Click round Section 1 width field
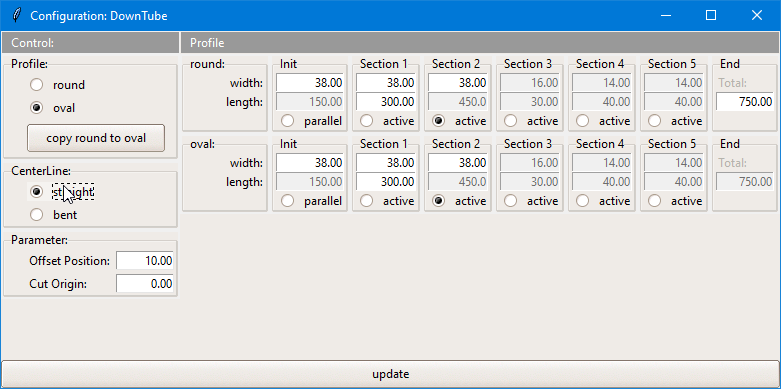Image resolution: width=781 pixels, height=389 pixels. (386, 82)
